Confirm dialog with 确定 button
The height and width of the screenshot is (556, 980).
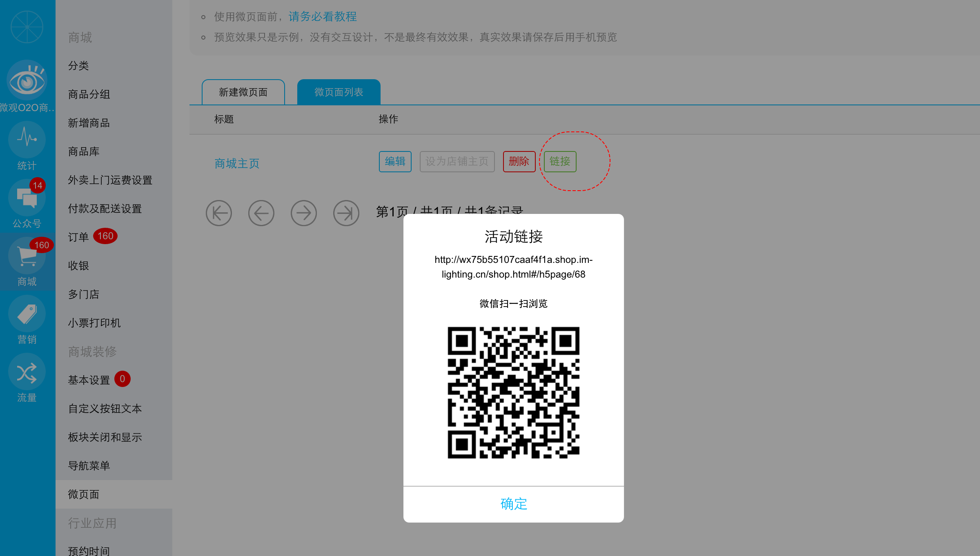pyautogui.click(x=514, y=504)
